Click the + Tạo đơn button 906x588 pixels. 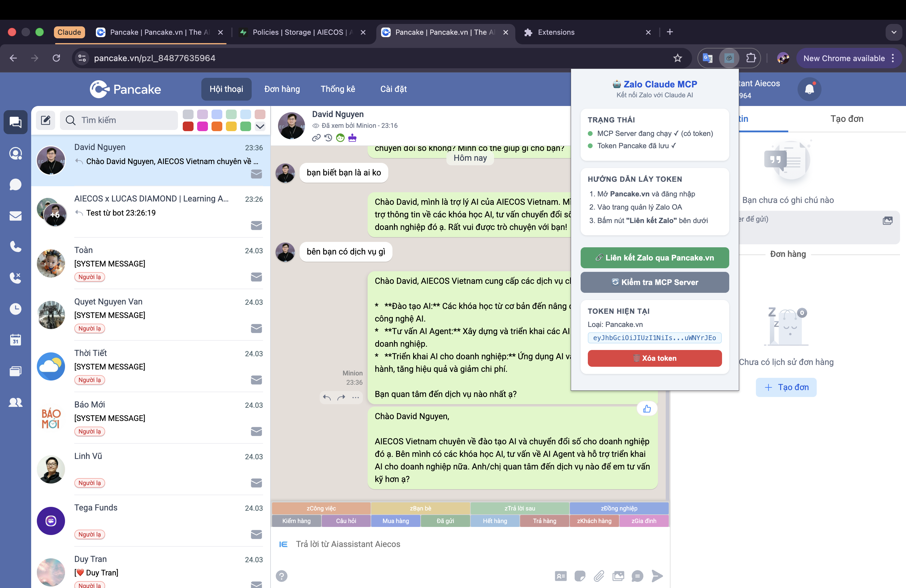pyautogui.click(x=786, y=387)
